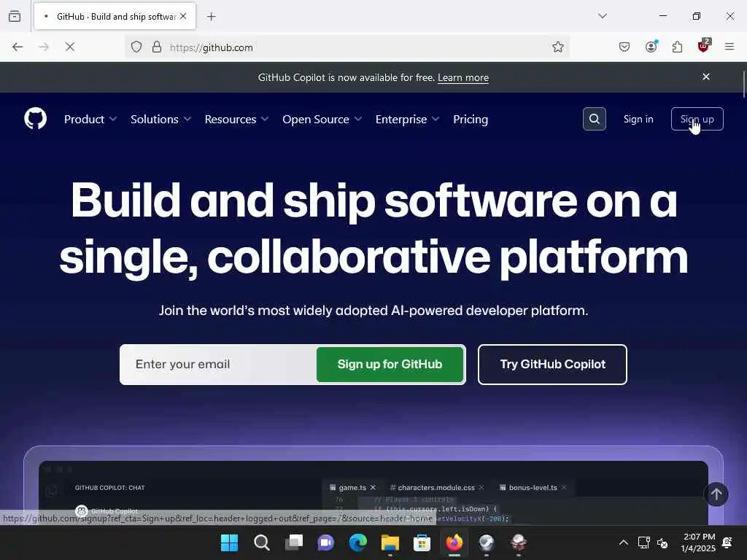Open the clock showing 2:07 PM
The height and width of the screenshot is (560, 747).
click(698, 542)
